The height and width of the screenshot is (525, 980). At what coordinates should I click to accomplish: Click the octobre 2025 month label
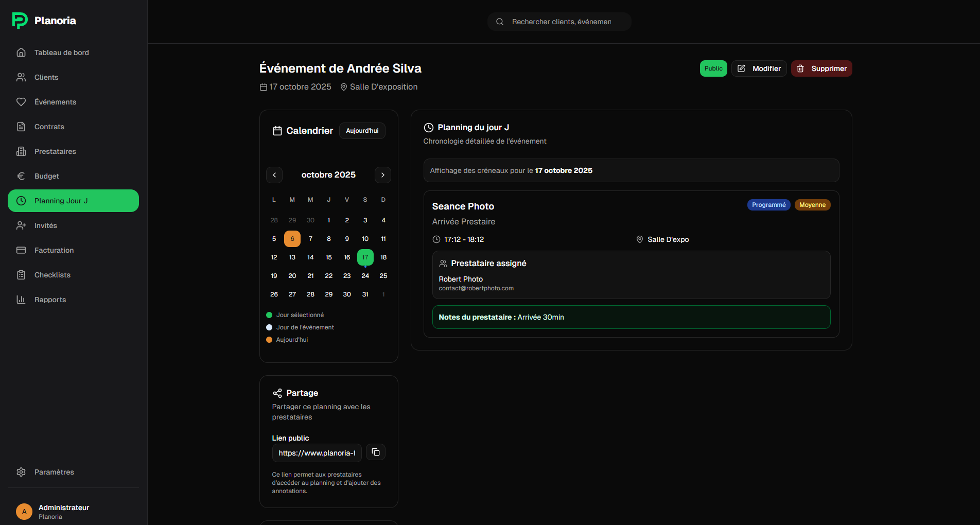(328, 175)
